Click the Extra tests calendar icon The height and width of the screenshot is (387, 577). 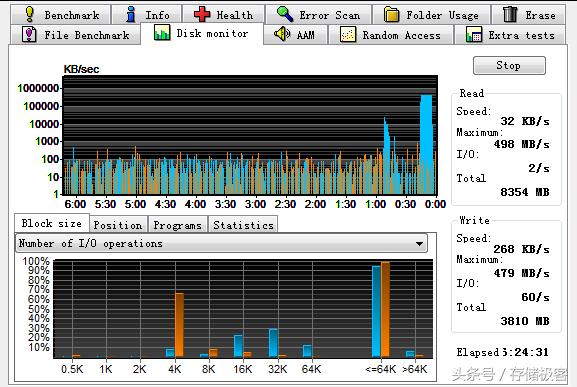pyautogui.click(x=474, y=35)
